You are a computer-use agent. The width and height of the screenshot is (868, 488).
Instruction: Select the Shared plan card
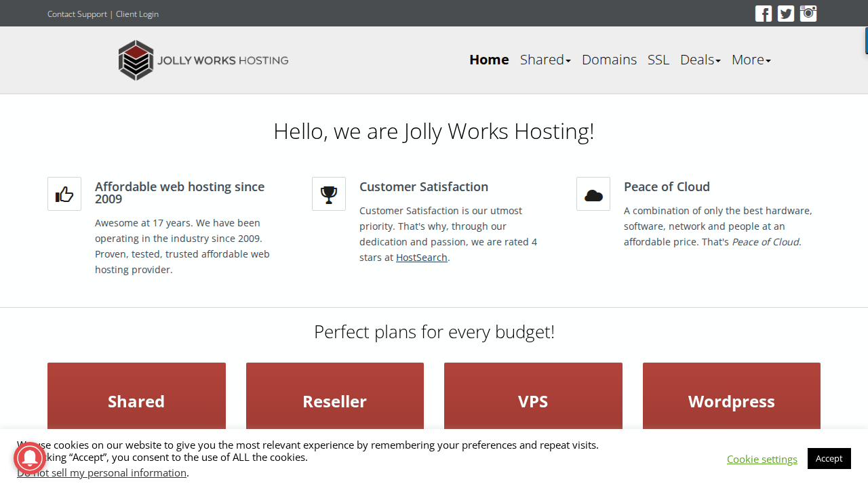click(136, 396)
